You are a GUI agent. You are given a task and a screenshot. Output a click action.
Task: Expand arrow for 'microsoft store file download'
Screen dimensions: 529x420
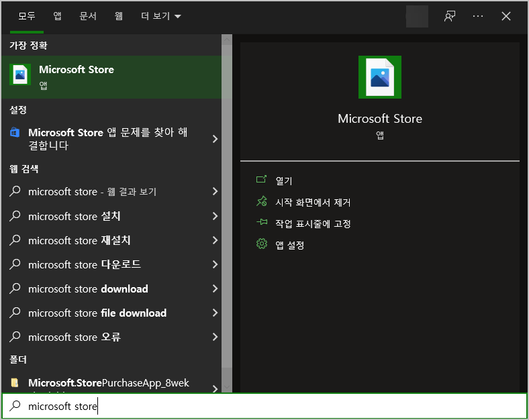(x=215, y=313)
